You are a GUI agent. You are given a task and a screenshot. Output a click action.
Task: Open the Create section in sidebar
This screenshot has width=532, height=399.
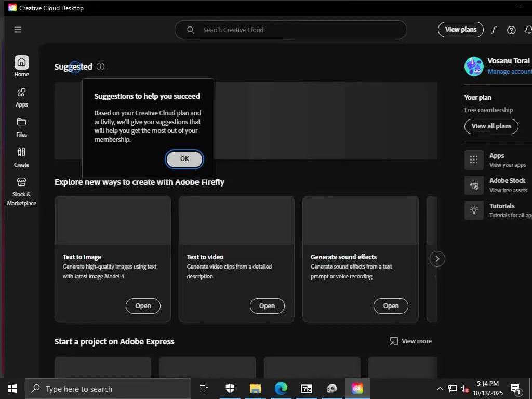pyautogui.click(x=21, y=157)
